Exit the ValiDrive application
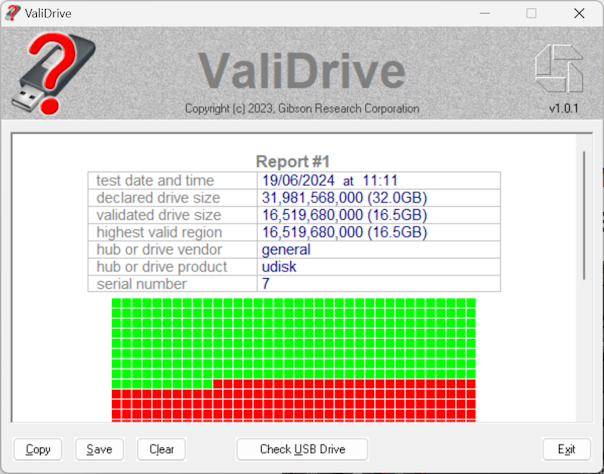 (566, 449)
